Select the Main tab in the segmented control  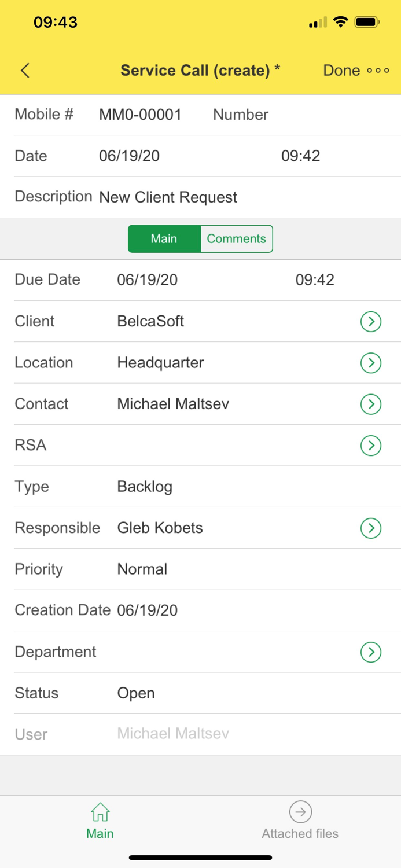pyautogui.click(x=164, y=238)
